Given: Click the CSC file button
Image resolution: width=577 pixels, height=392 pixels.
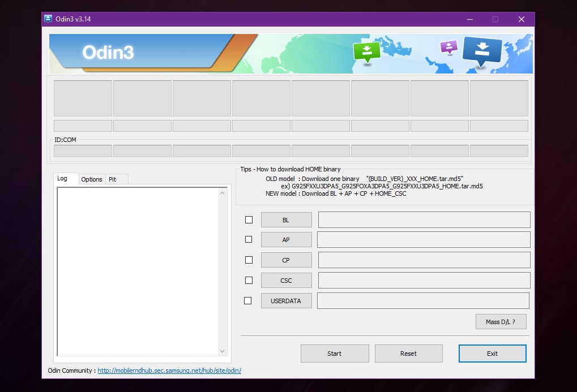Looking at the screenshot, I should [287, 280].
